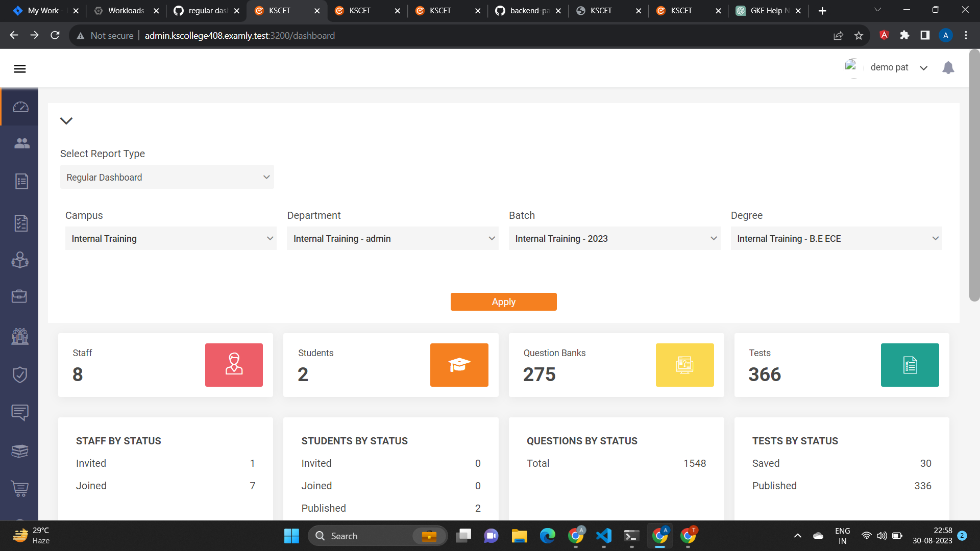Click the yellow Question Banks icon
This screenshot has height=551, width=980.
click(x=684, y=365)
